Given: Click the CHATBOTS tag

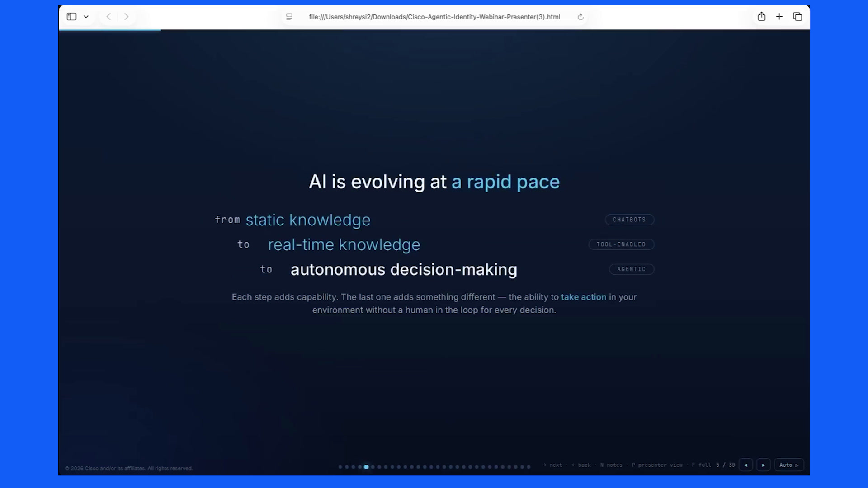Looking at the screenshot, I should pyautogui.click(x=629, y=220).
